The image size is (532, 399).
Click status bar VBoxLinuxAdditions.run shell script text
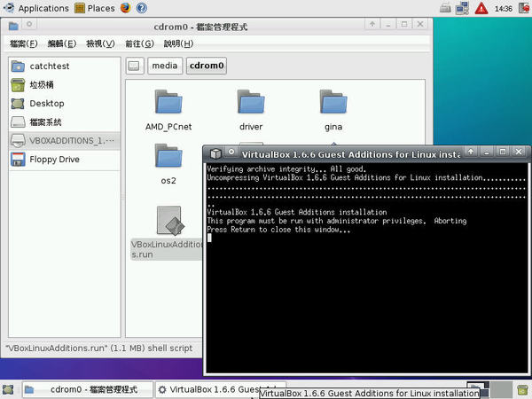pos(98,348)
